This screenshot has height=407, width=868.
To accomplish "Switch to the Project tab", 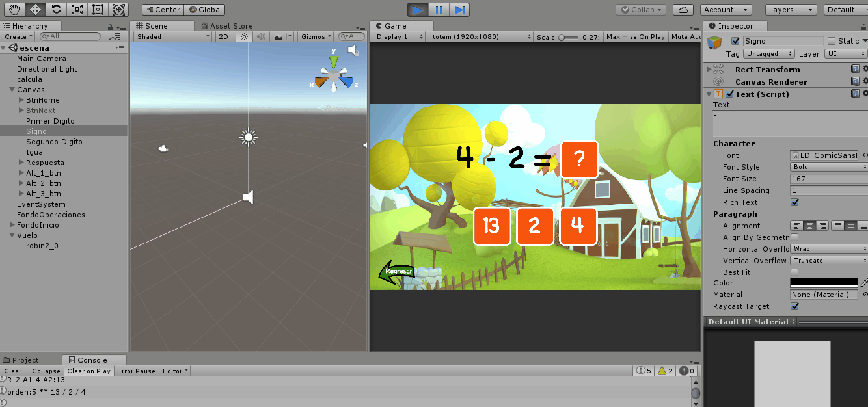I will (x=25, y=360).
